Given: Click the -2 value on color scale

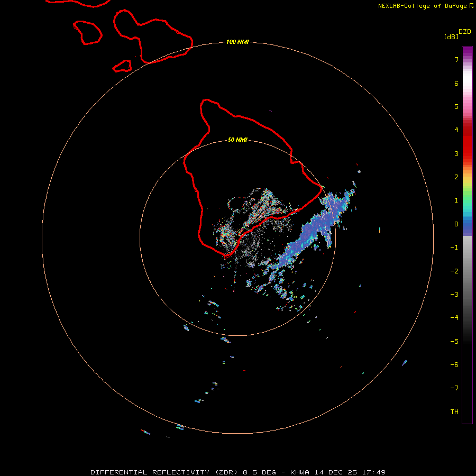Looking at the screenshot, I should pos(454,271).
